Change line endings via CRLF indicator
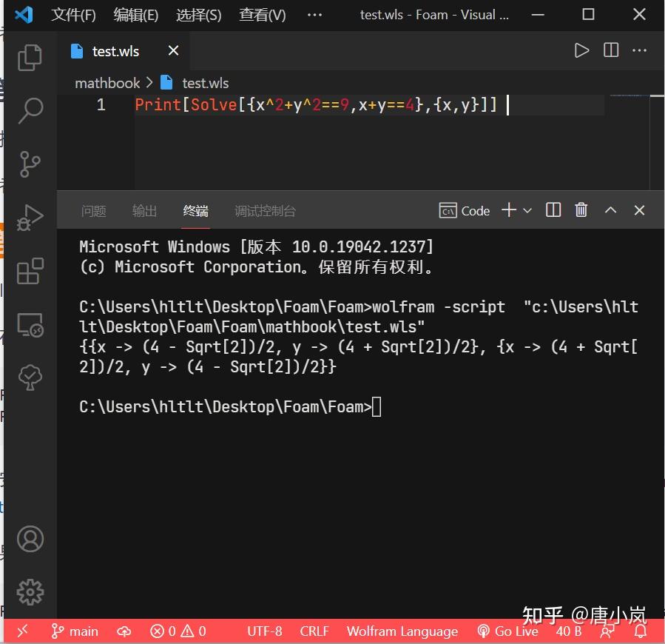The image size is (665, 644). (x=314, y=631)
